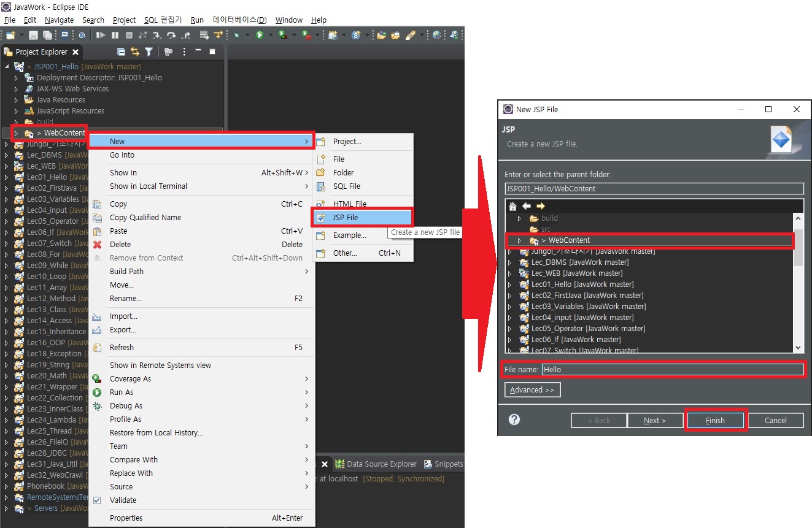
Task: Click Copy Qualified Name in context menu
Action: (x=201, y=218)
